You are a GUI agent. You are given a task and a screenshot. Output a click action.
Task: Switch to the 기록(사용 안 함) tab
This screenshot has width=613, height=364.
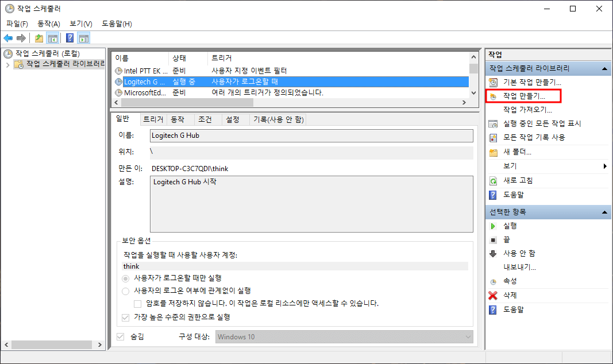[x=279, y=119]
